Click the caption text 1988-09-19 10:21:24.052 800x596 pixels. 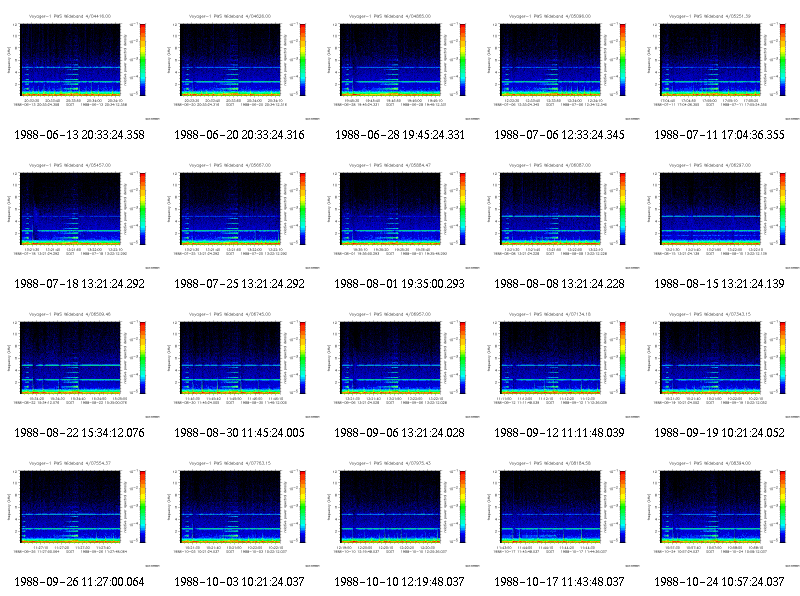[719, 433]
